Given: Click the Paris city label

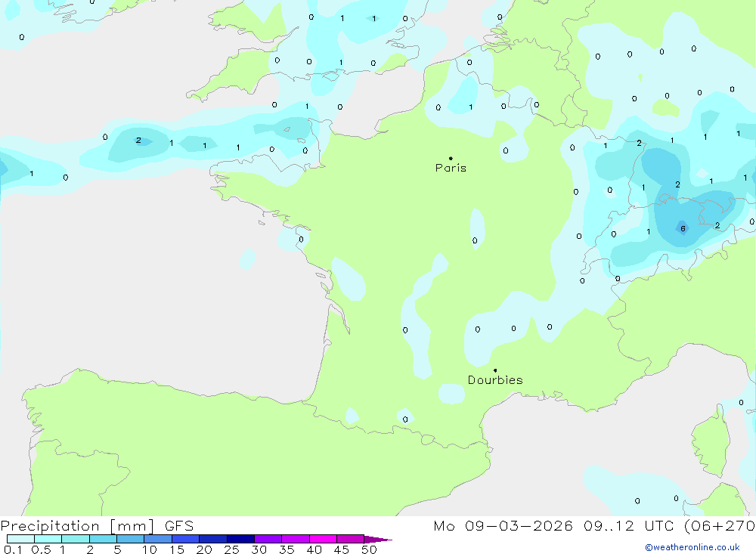Looking at the screenshot, I should 451,168.
